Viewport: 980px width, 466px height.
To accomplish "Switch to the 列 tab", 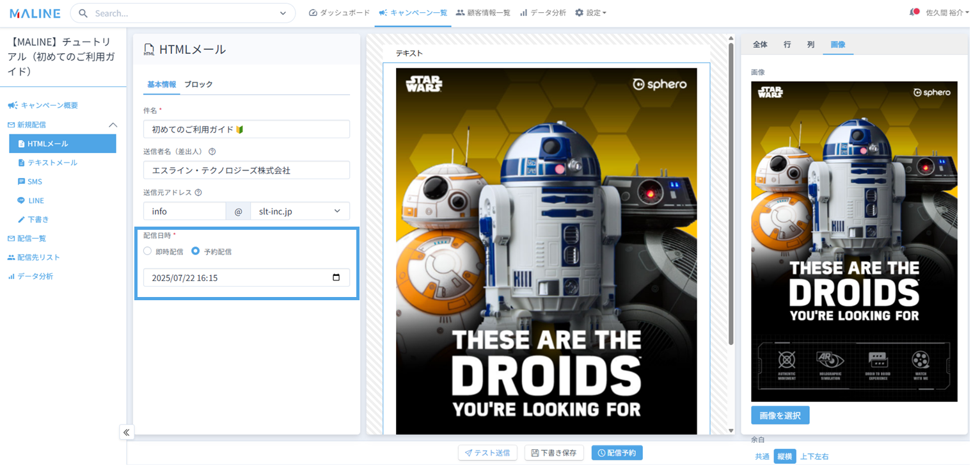I will point(810,45).
